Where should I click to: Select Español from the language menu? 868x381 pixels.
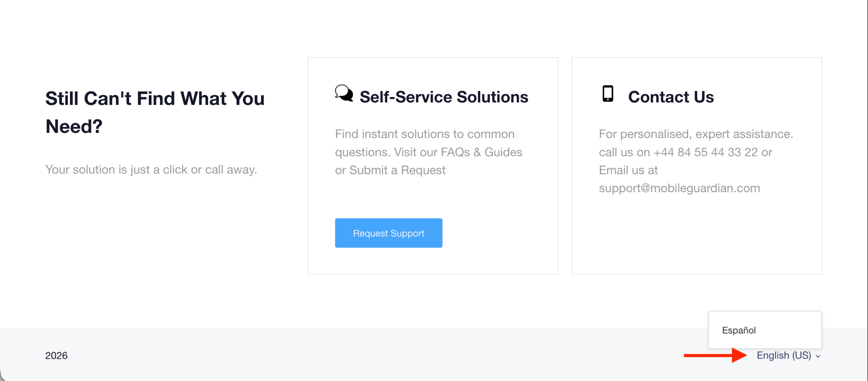click(x=739, y=330)
